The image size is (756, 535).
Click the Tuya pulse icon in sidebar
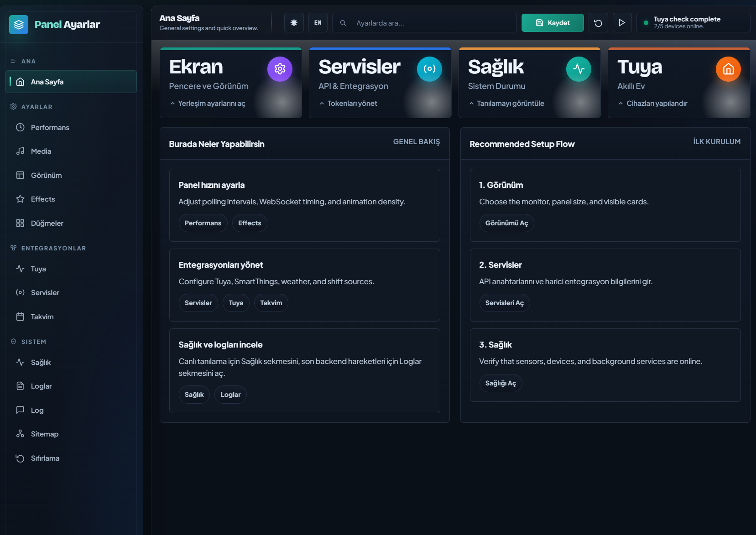click(x=20, y=269)
